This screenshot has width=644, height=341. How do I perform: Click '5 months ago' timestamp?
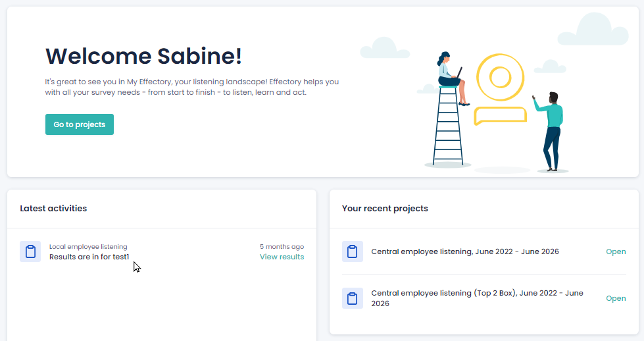[x=282, y=246]
